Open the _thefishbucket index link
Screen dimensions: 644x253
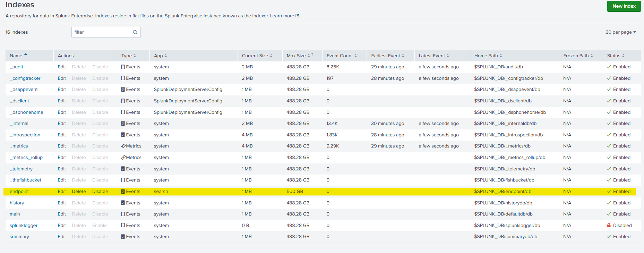click(x=25, y=180)
